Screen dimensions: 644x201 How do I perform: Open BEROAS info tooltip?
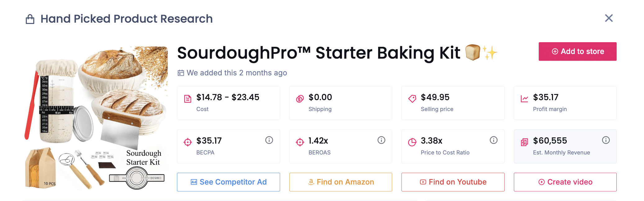381,140
